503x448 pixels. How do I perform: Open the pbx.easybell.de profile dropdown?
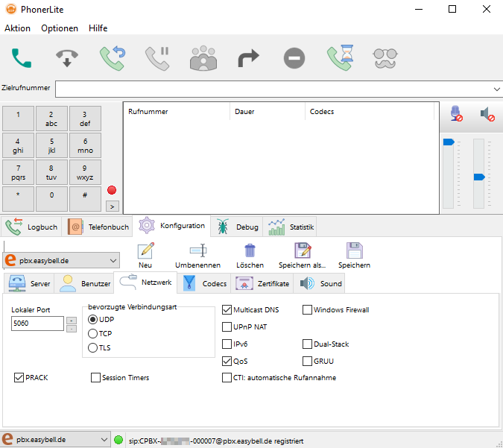(x=113, y=260)
